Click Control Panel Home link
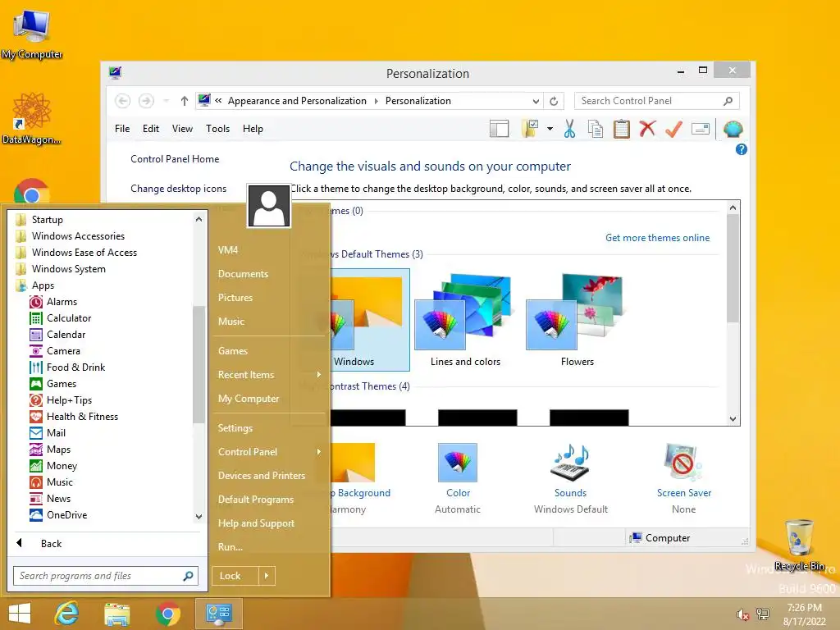The height and width of the screenshot is (630, 840). [x=175, y=159]
